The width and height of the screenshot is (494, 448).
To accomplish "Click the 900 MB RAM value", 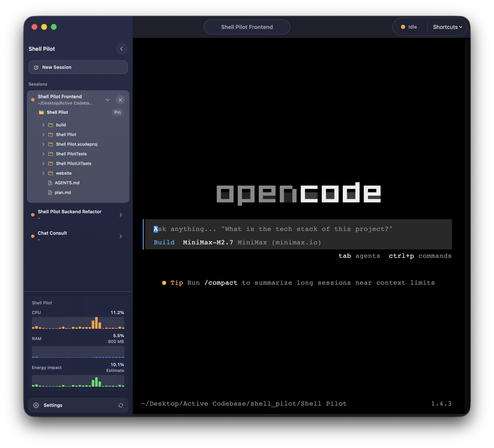I will [116, 341].
